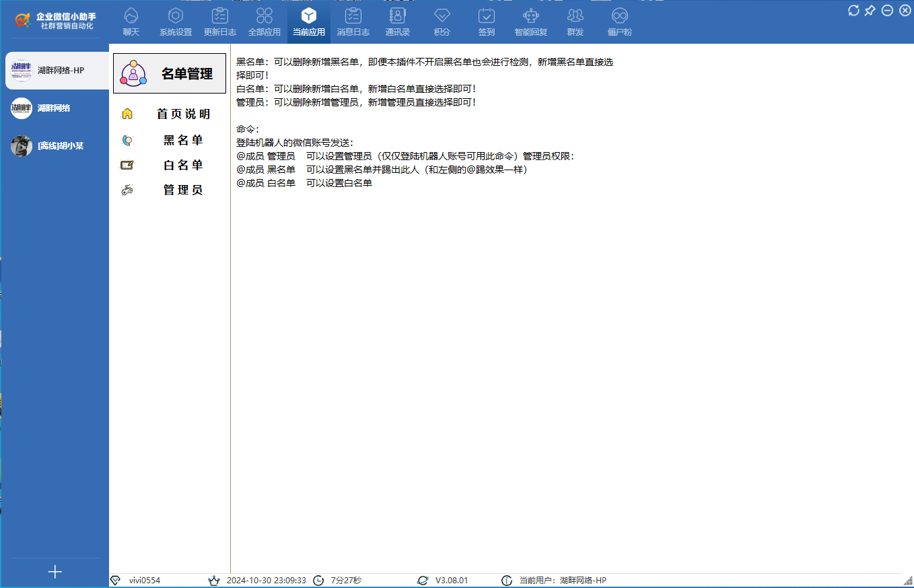
Task: Browse 全部应用 all applications
Action: [264, 20]
